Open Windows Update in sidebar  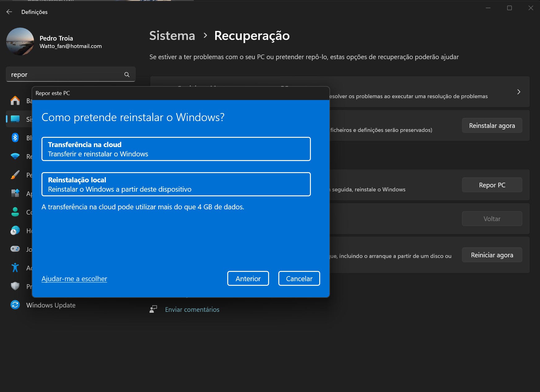51,305
